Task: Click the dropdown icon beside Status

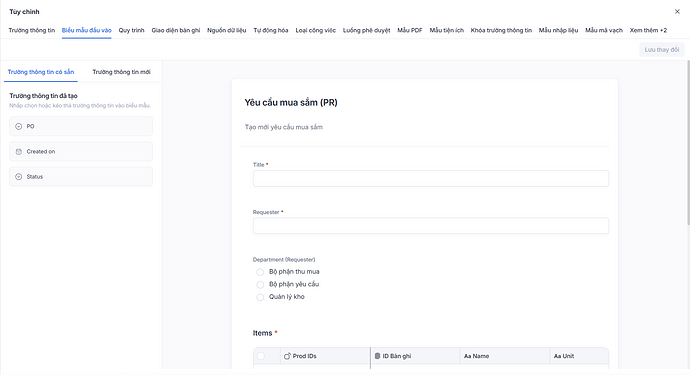Action: pyautogui.click(x=18, y=176)
